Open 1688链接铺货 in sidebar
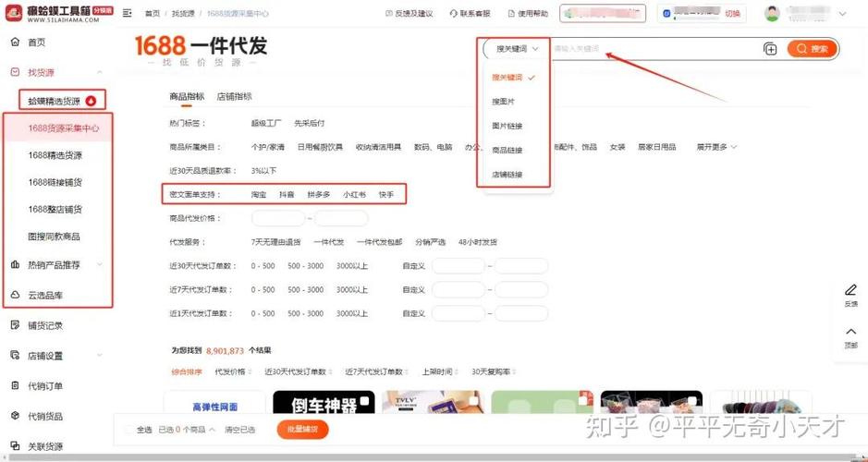The height and width of the screenshot is (462, 868). [x=55, y=182]
